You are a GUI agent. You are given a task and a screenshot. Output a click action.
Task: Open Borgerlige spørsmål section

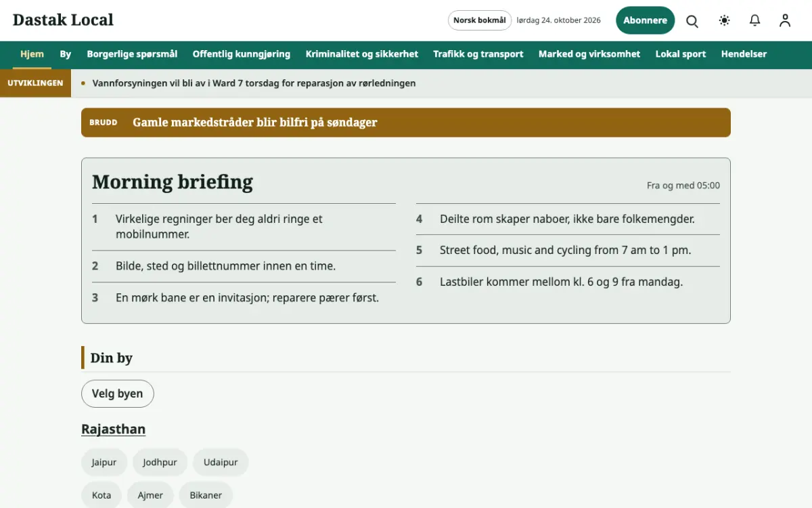pos(132,54)
